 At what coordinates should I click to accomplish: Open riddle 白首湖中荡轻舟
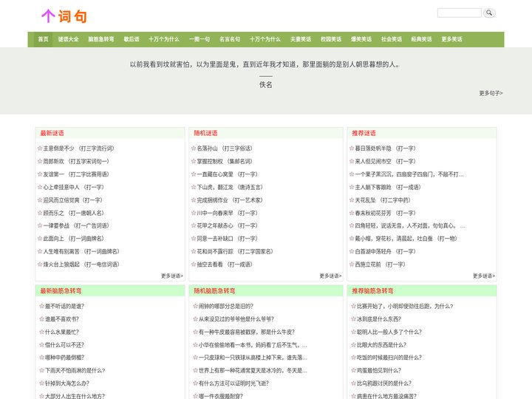386,251
